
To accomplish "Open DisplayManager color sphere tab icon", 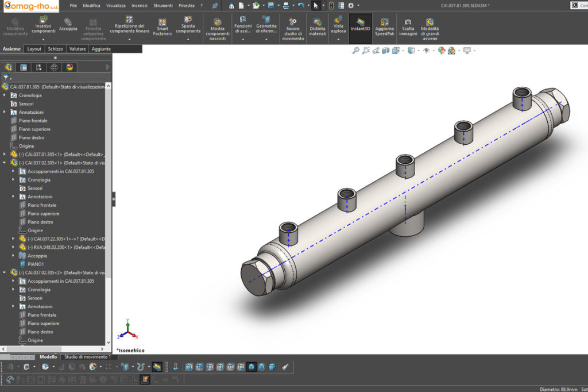I will (69, 67).
